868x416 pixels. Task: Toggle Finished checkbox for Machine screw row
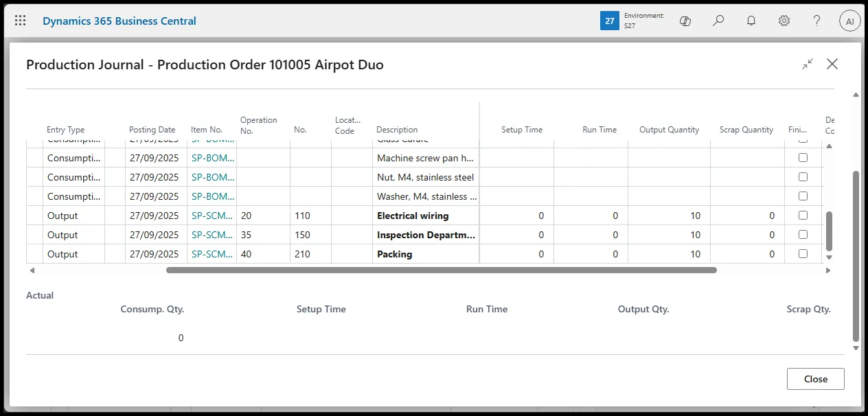tap(803, 158)
